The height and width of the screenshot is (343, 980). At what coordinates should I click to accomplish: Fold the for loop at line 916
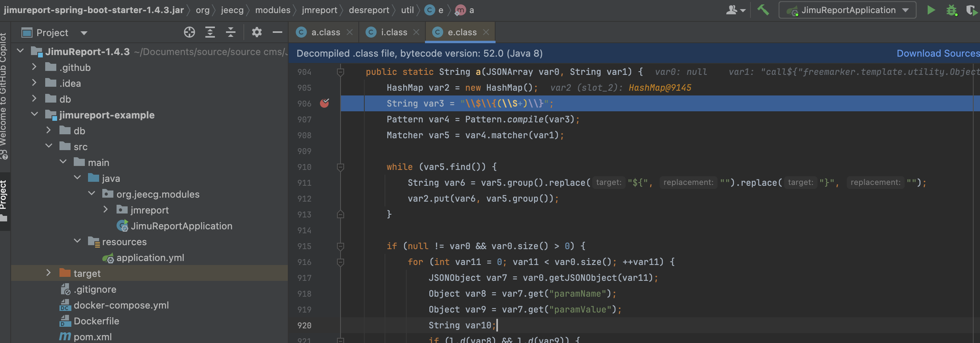340,262
